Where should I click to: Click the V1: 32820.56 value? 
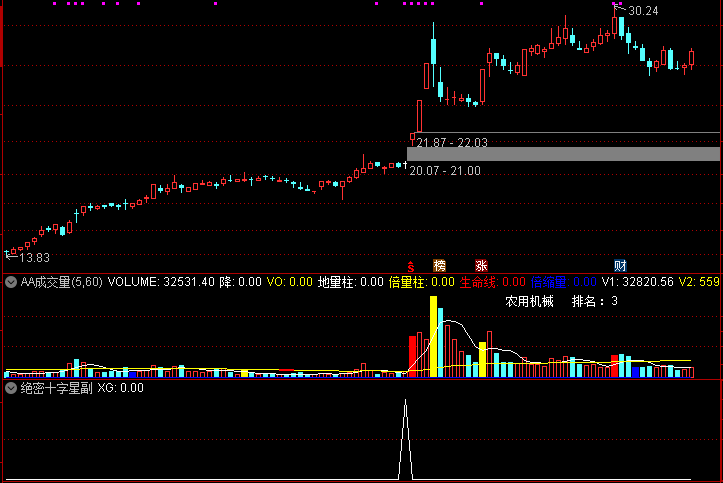point(638,282)
